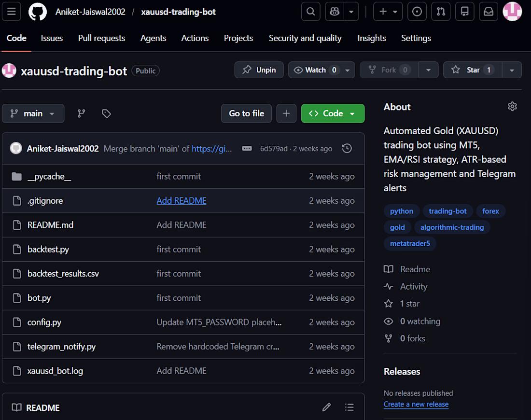Open commit history clock icon

(x=347, y=148)
